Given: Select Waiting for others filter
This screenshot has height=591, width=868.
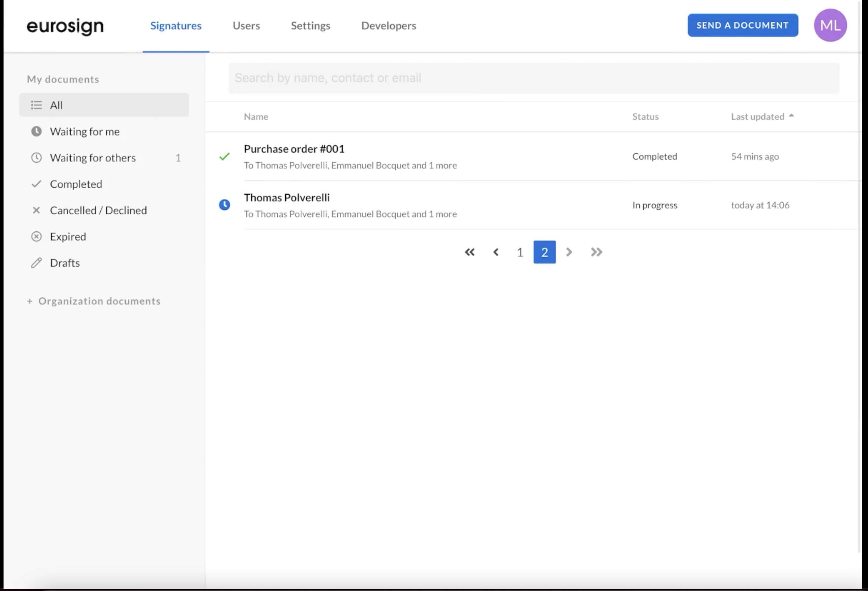Looking at the screenshot, I should click(x=92, y=157).
